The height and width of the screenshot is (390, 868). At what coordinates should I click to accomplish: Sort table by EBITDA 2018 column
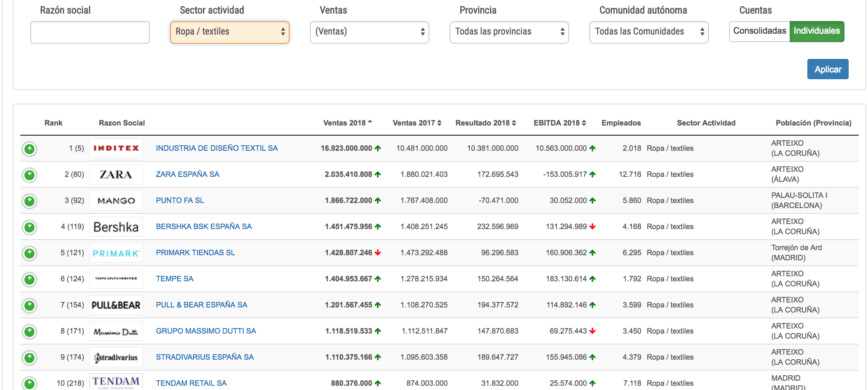559,123
